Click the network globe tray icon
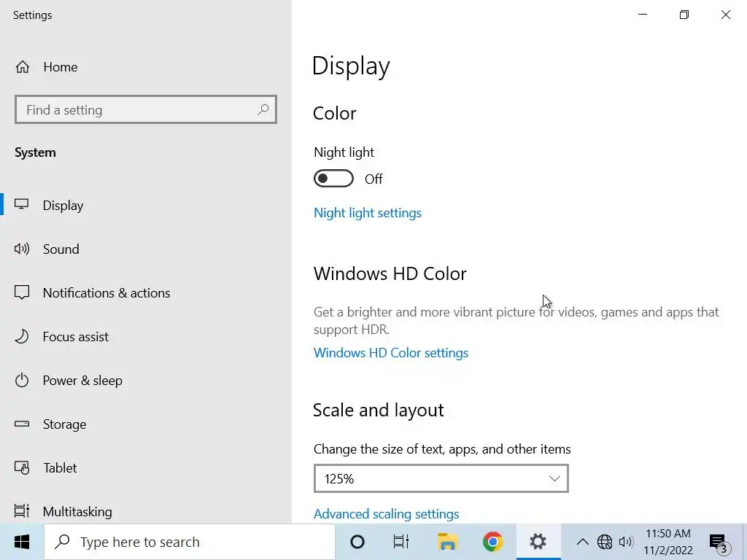Image resolution: width=747 pixels, height=560 pixels. click(x=605, y=542)
